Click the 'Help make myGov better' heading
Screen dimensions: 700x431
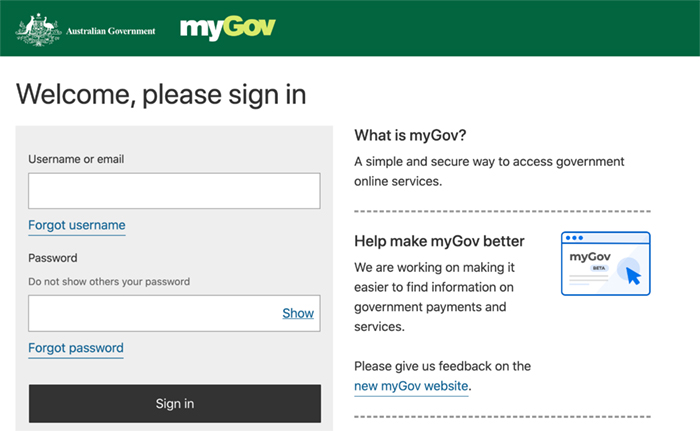click(x=439, y=241)
